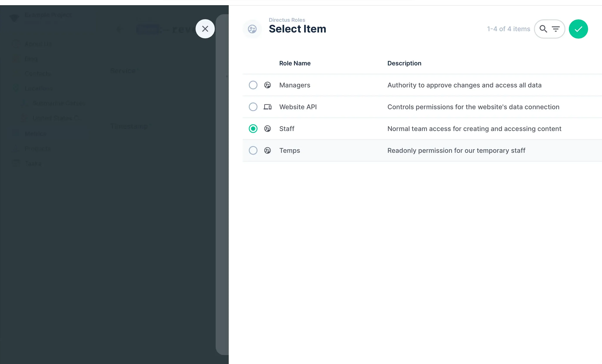Image resolution: width=602 pixels, height=364 pixels.
Task: Click the Staff role icon
Action: click(x=268, y=129)
